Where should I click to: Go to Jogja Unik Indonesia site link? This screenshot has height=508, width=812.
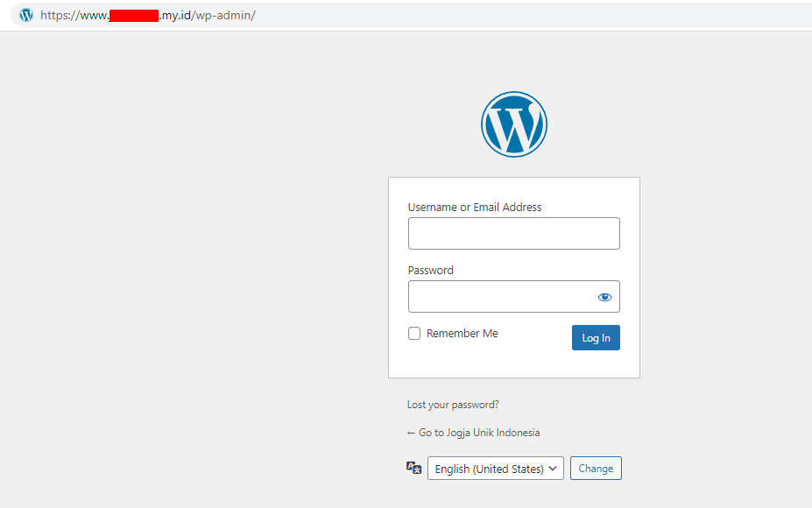click(473, 433)
